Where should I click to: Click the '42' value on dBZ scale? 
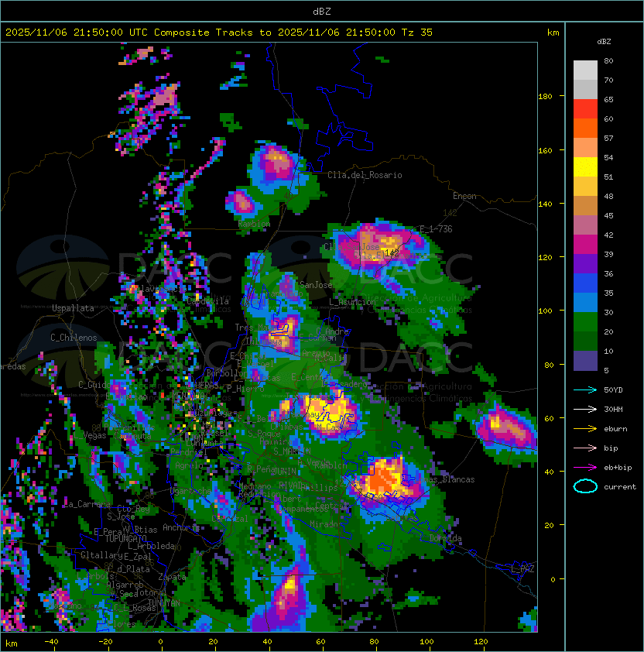pyautogui.click(x=608, y=235)
